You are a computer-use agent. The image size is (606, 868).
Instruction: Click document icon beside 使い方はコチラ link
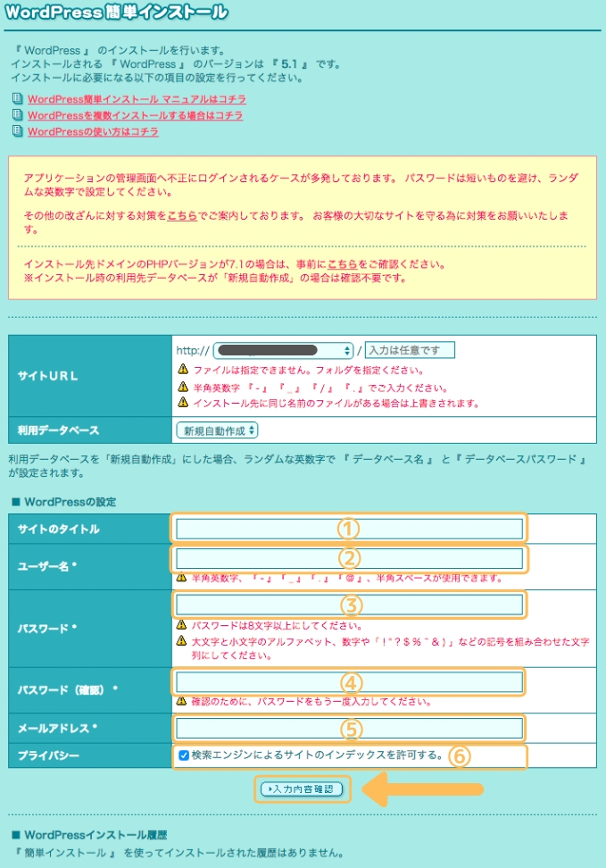18,132
